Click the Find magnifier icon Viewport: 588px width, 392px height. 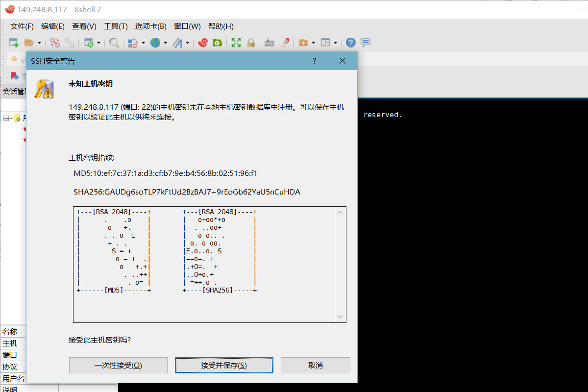pyautogui.click(x=114, y=43)
